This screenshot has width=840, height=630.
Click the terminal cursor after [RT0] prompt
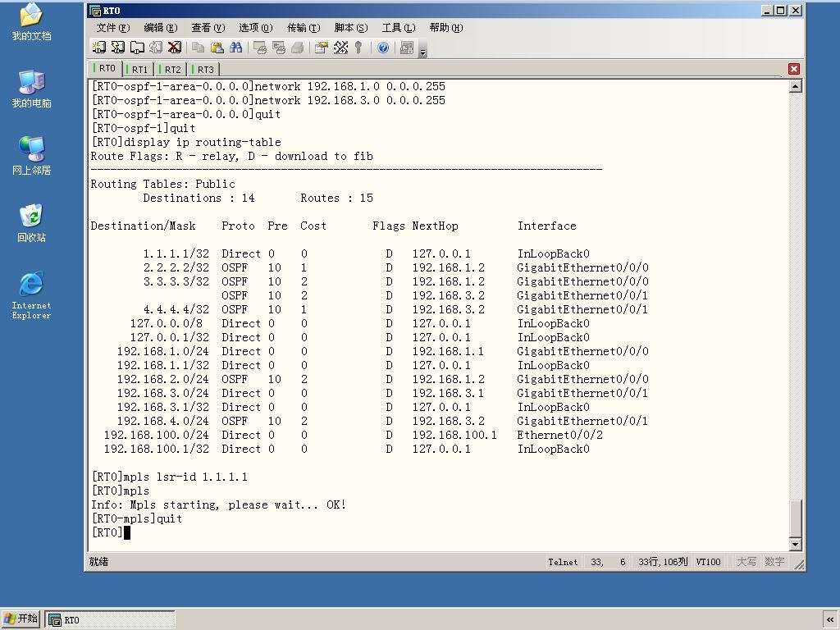click(x=127, y=532)
